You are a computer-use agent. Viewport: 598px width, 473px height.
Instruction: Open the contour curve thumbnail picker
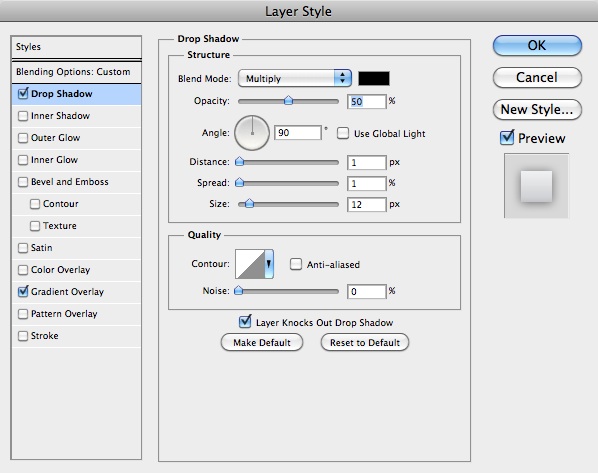[250, 264]
